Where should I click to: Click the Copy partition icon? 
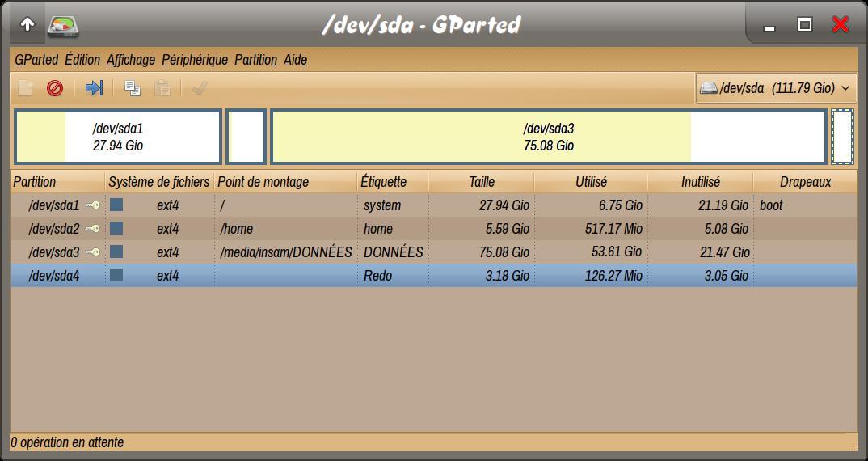point(133,87)
